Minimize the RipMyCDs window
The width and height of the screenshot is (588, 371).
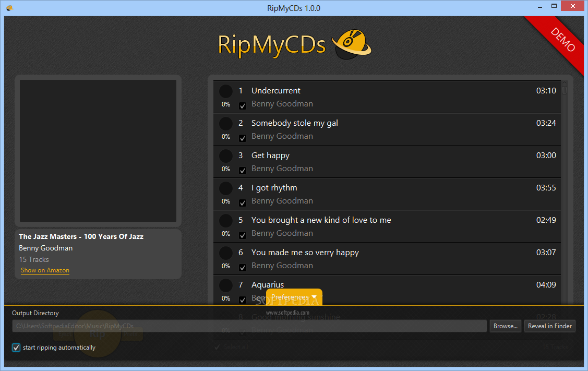(540, 6)
